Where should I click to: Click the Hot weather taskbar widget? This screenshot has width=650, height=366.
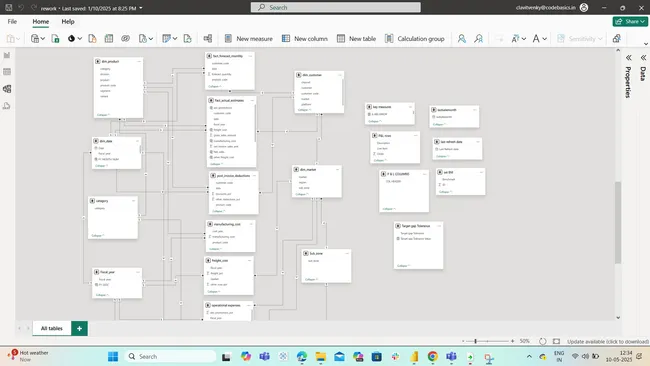(x=28, y=356)
